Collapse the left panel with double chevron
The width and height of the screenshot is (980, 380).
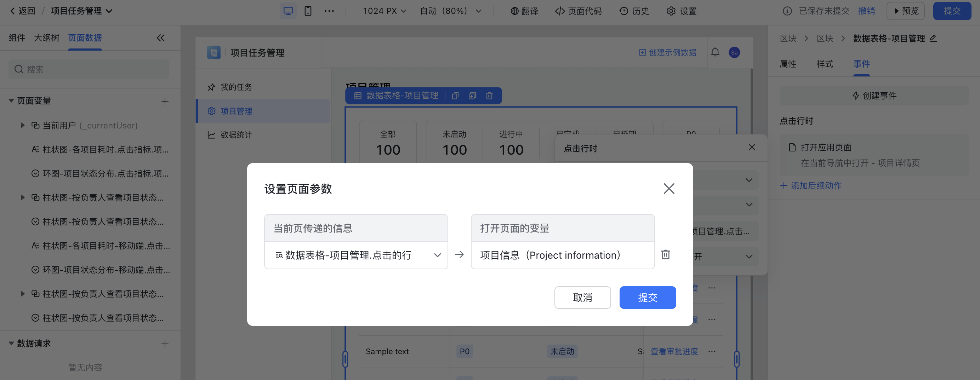pyautogui.click(x=160, y=38)
